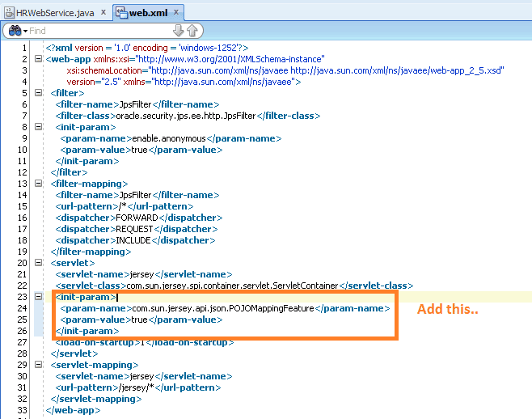The height and width of the screenshot is (419, 532).
Task: Click the closing </web-app> tag
Action: click(73, 410)
